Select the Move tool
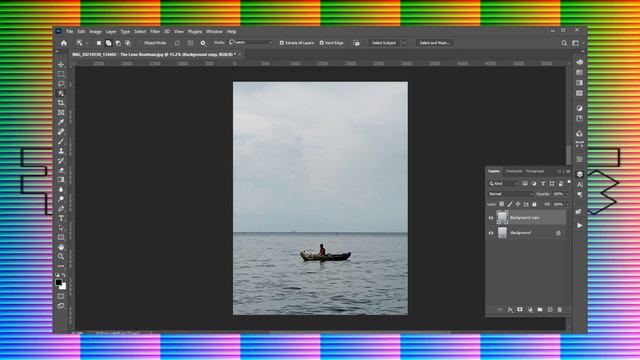640x360 pixels. point(61,64)
